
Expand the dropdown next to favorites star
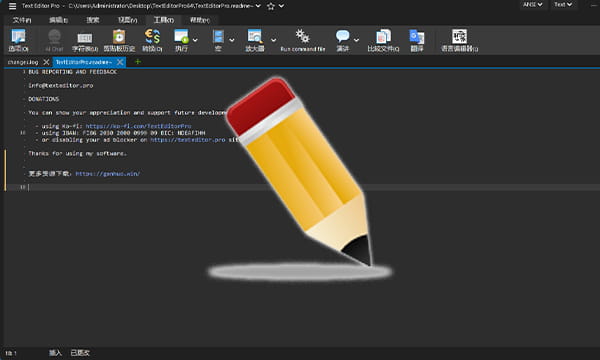pos(281,6)
